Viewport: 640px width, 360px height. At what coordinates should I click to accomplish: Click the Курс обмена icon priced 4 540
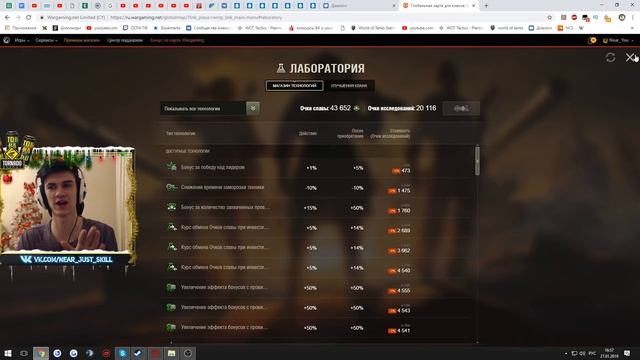click(171, 267)
